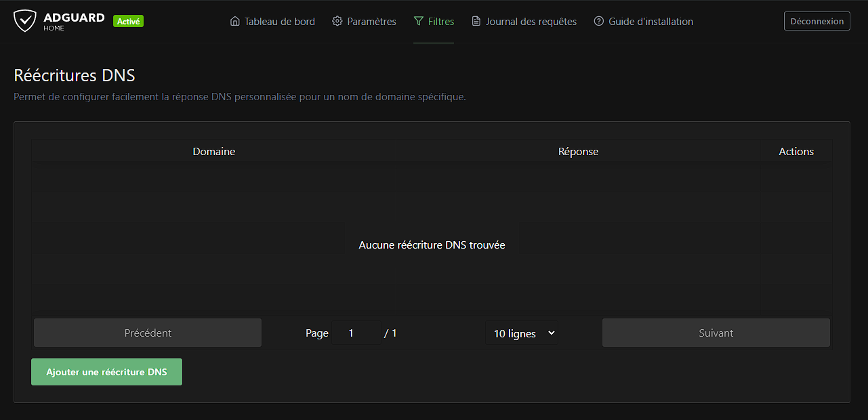Go to Journal des requêtes
Viewport: 868px width, 420px height.
[x=524, y=21]
